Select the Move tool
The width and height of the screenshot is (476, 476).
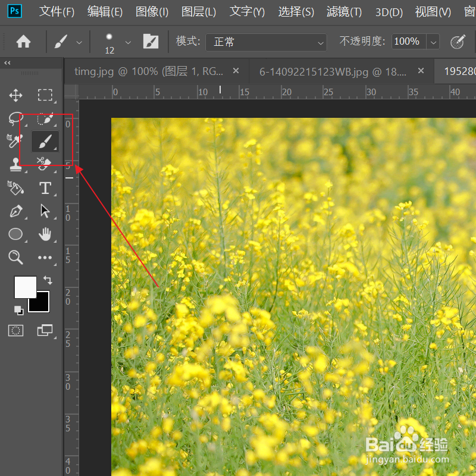click(x=15, y=95)
